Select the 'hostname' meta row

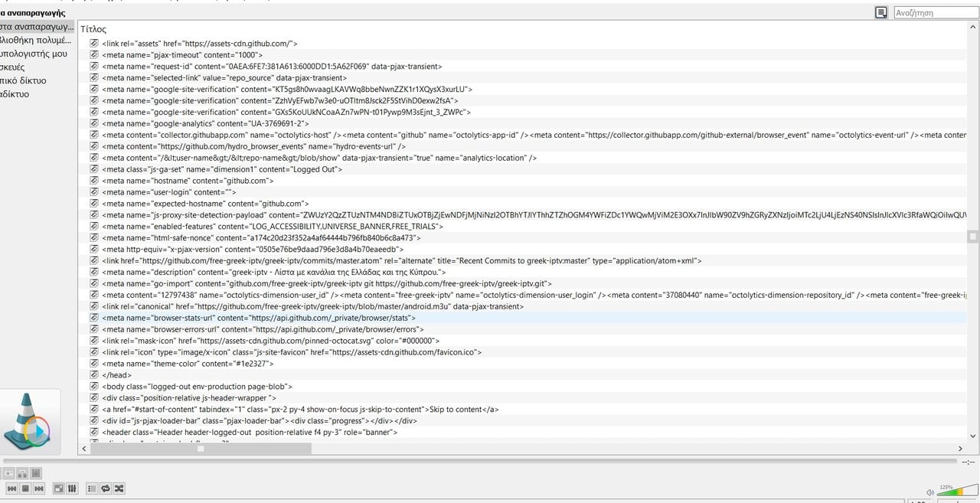point(523,181)
